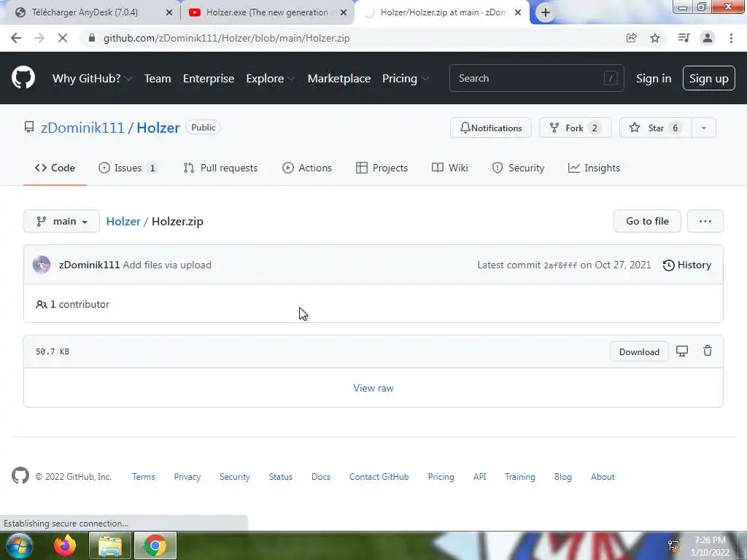
Task: Open the Code tab
Action: tap(55, 168)
